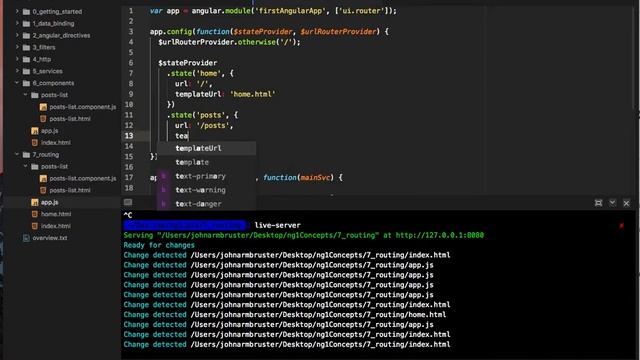
Task: Click $urlRouterProvider.otherwise call on line 4
Action: click(x=229, y=42)
